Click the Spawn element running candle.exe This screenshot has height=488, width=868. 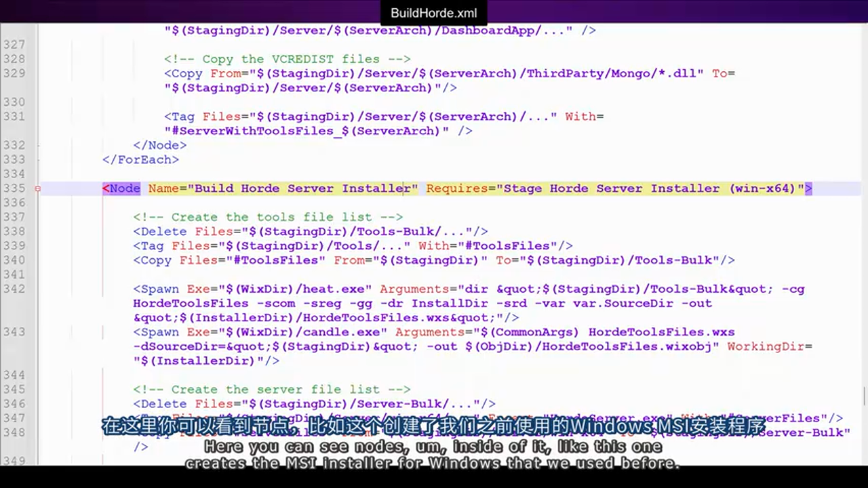click(339, 332)
